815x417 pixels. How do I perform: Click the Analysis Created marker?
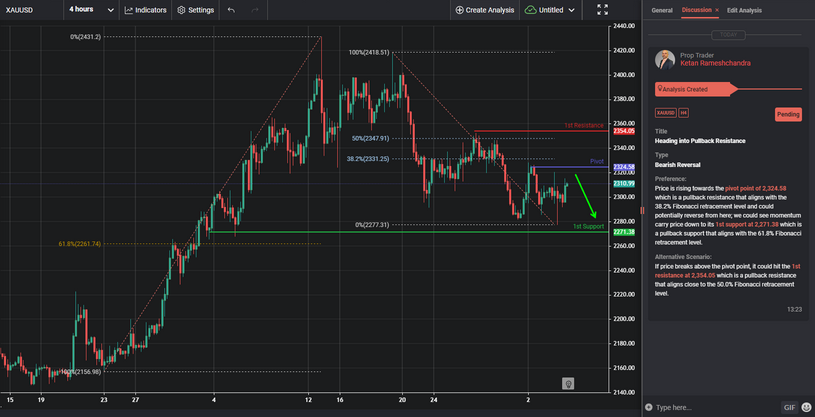694,89
